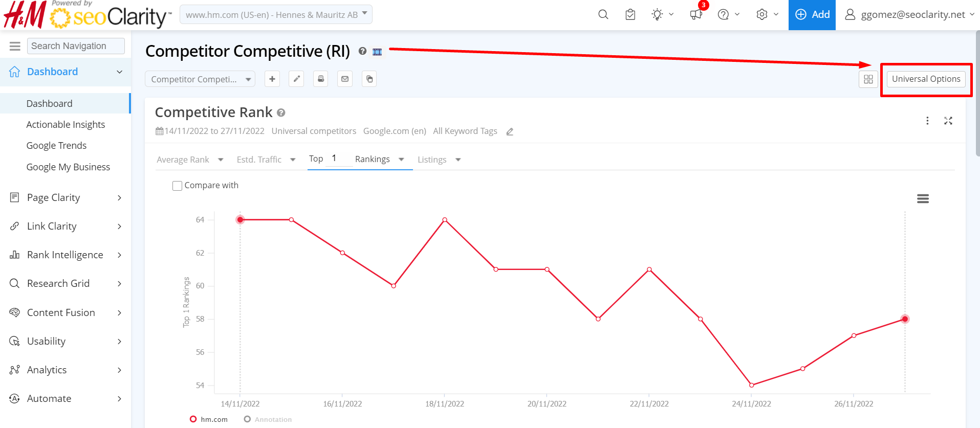This screenshot has height=428, width=980.
Task: Toggle Annotation series in chart legend
Action: click(268, 419)
